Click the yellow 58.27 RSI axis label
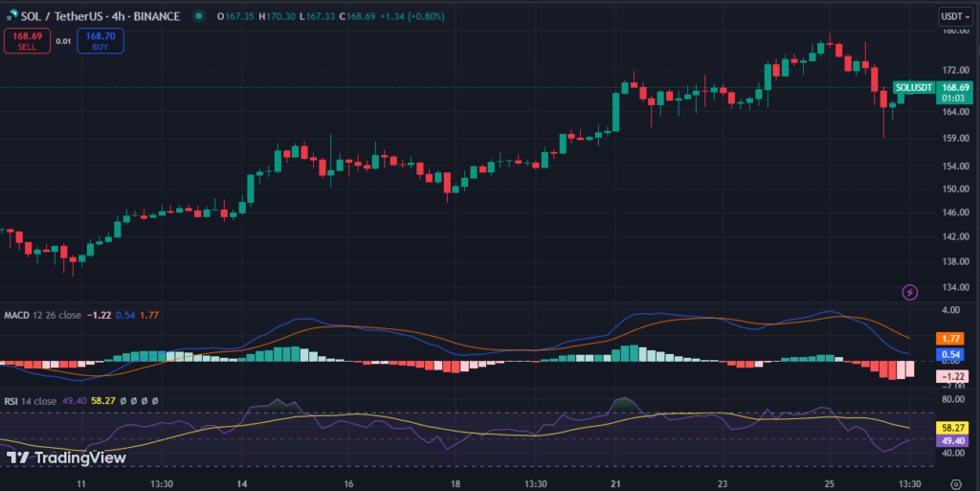Screen dimensions: 980x491 [x=952, y=428]
